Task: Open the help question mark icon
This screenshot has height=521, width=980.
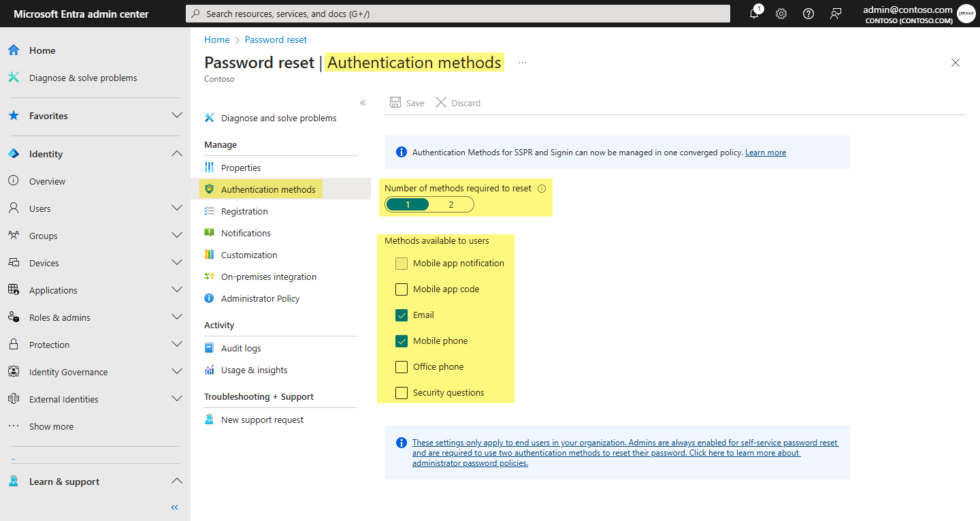Action: [808, 14]
